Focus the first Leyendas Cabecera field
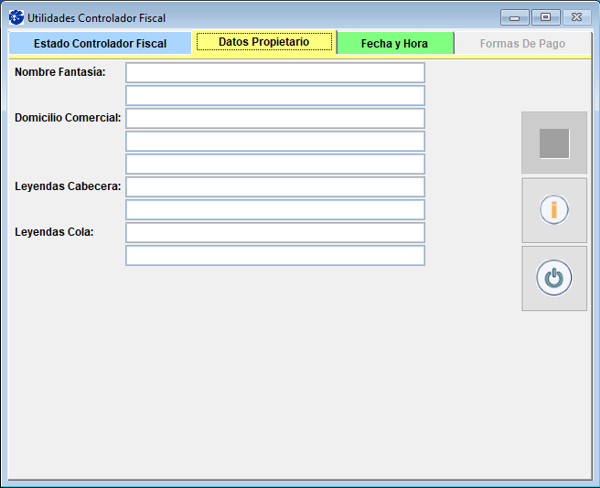 [x=275, y=187]
